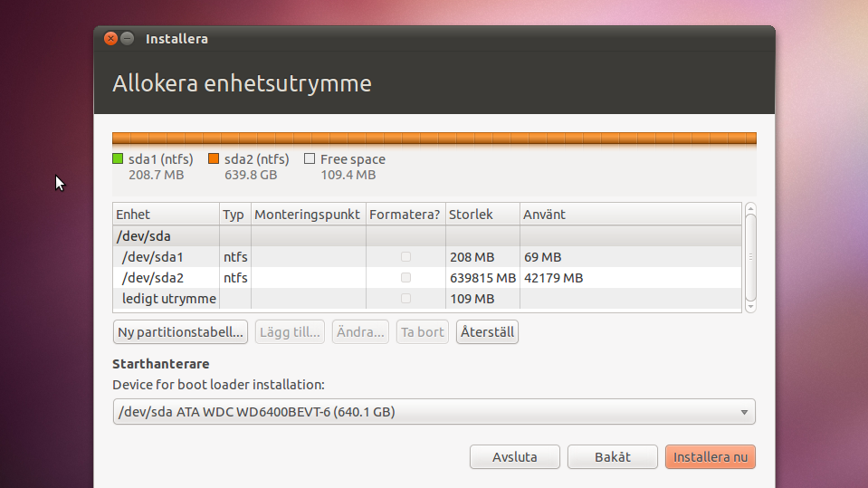This screenshot has height=488, width=868.
Task: Click the Installera nu button
Action: (711, 457)
